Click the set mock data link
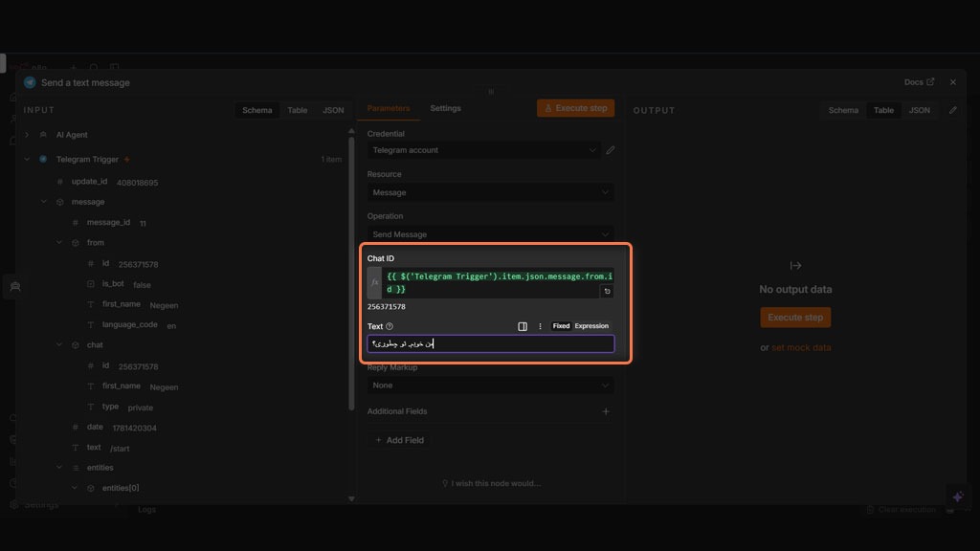Image resolution: width=980 pixels, height=551 pixels. [801, 347]
